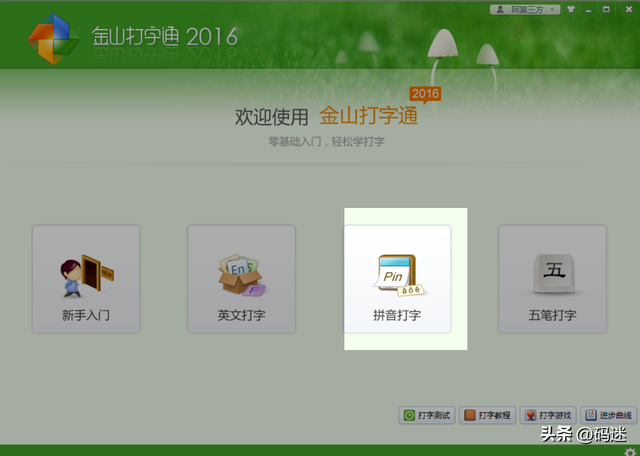Open the 英文打字 English typing module

click(241, 279)
